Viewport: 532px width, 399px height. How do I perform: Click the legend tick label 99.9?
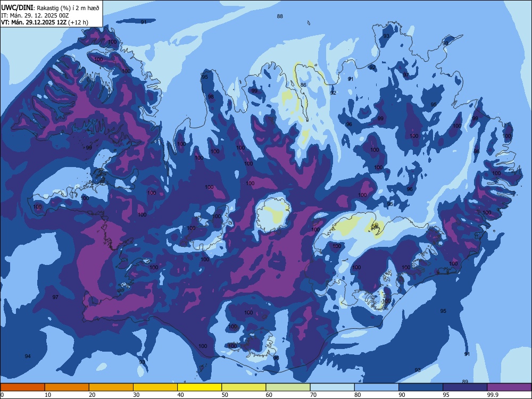click(492, 395)
